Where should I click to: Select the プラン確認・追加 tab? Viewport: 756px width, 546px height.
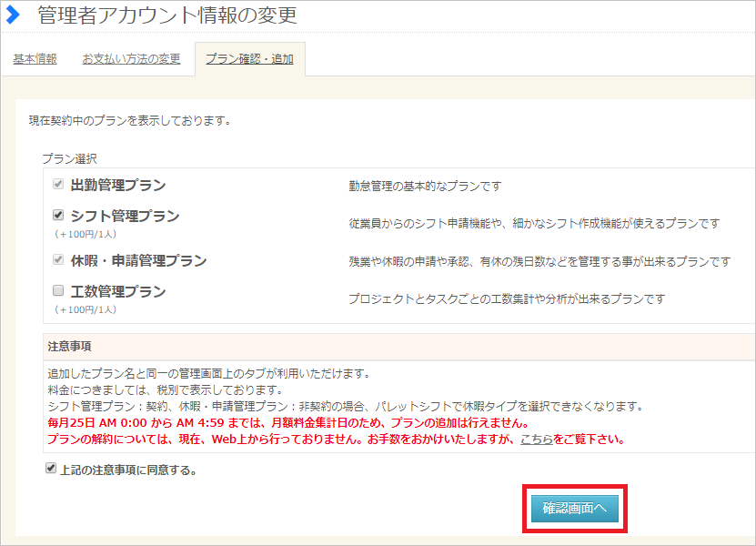point(250,59)
